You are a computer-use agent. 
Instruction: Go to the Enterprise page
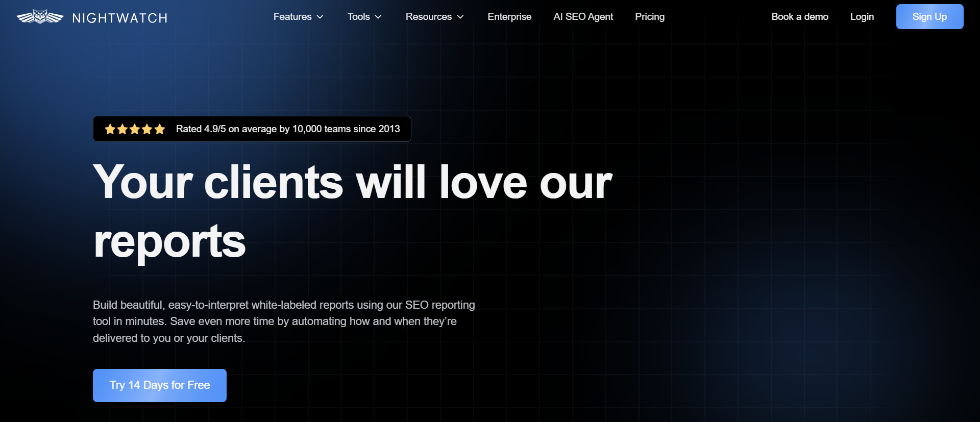click(509, 17)
